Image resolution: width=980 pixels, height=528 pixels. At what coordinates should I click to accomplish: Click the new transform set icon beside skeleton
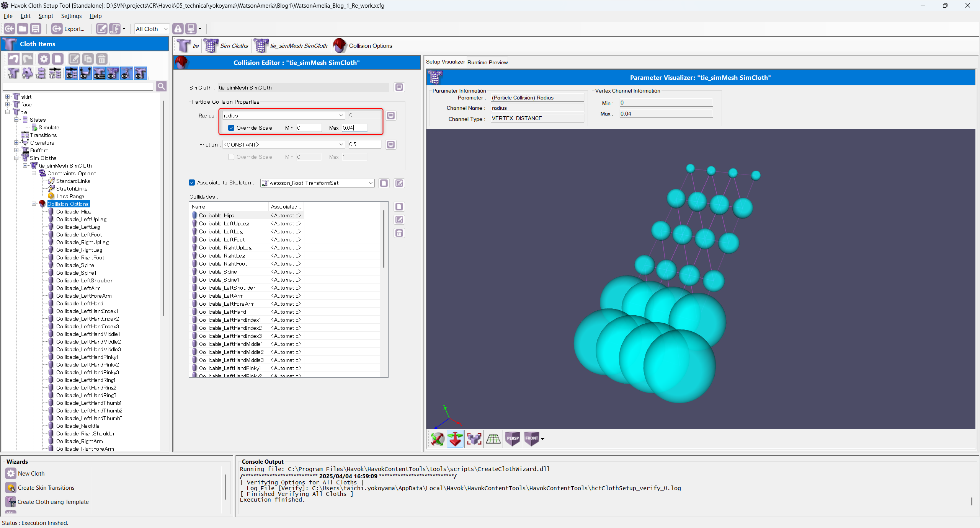[x=384, y=183]
